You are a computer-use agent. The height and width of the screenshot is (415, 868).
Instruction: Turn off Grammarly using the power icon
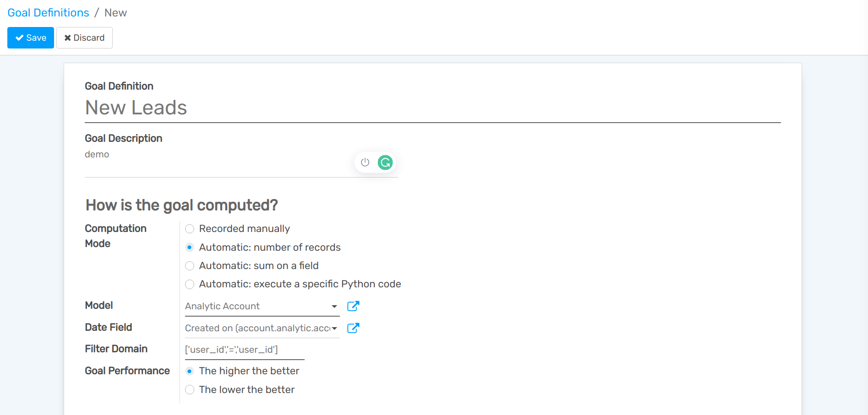click(365, 162)
